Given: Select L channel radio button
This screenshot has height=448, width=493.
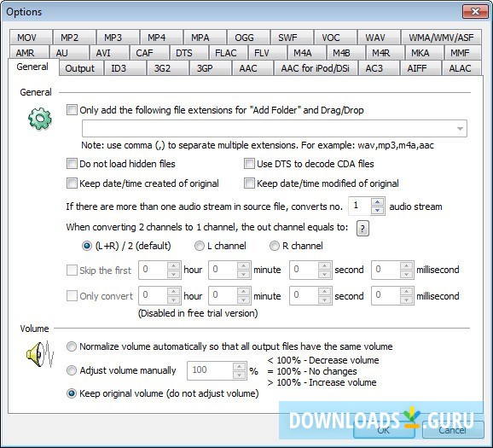Looking at the screenshot, I should tap(200, 246).
